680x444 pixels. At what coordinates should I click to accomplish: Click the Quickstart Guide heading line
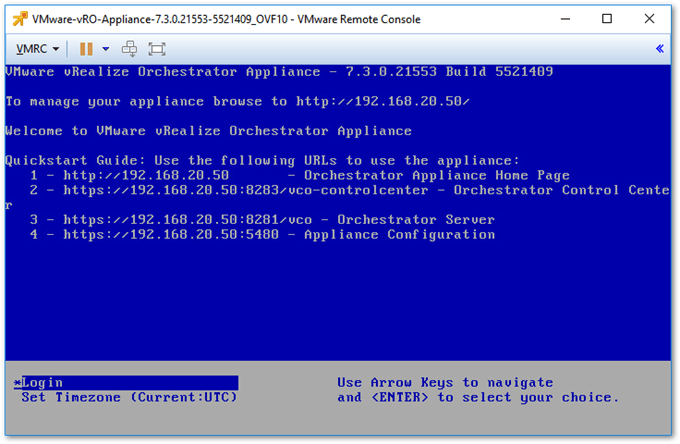pyautogui.click(x=262, y=160)
